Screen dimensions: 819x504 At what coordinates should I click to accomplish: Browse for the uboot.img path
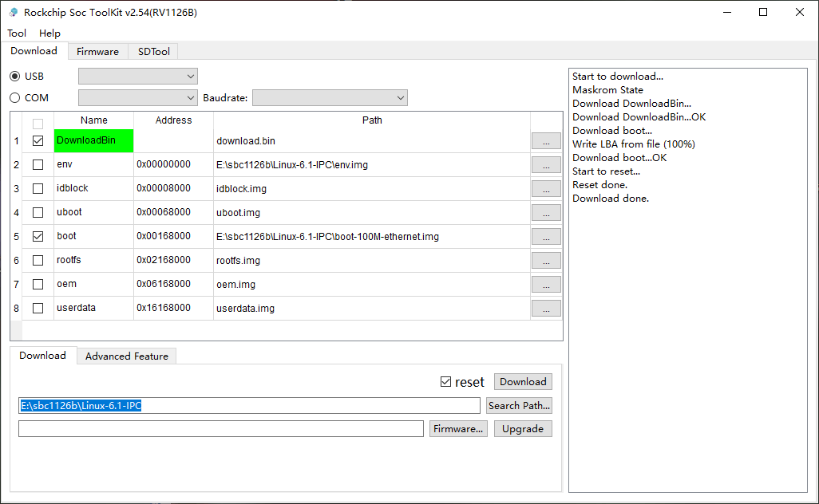click(546, 213)
